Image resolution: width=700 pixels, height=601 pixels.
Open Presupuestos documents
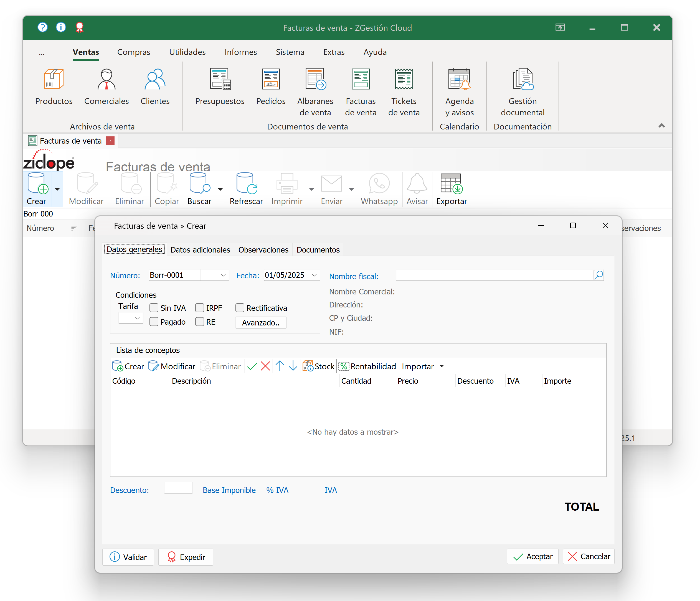tap(220, 87)
